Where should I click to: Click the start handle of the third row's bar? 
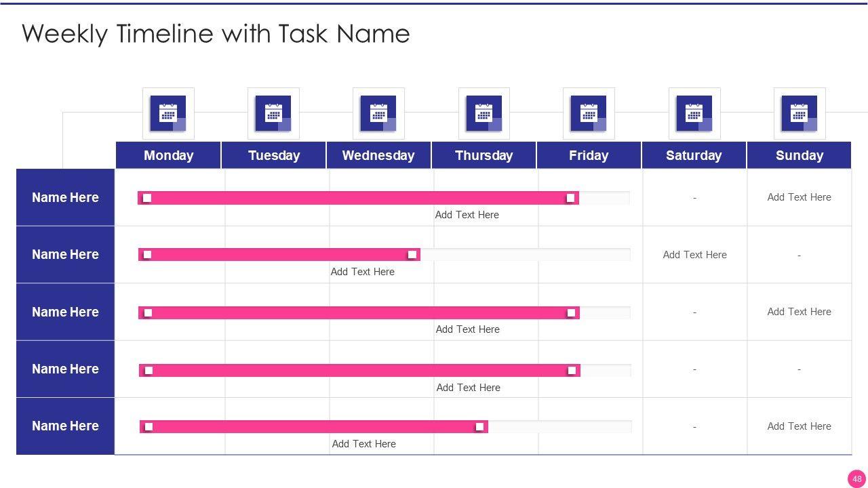148,312
